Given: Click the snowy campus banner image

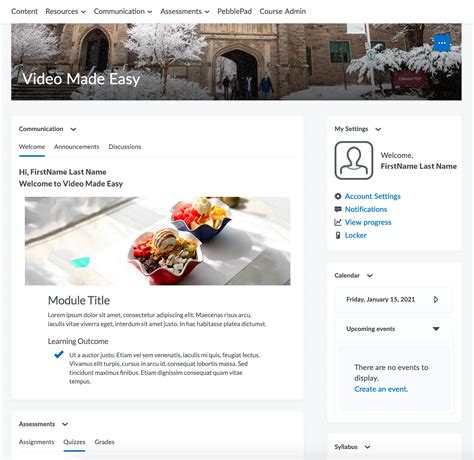Looking at the screenshot, I should coord(236,62).
